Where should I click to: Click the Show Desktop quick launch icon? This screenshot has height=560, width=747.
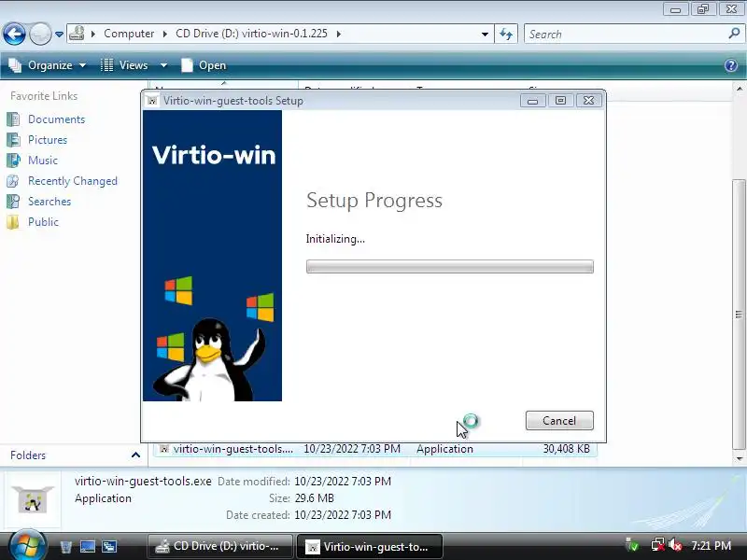pos(88,547)
